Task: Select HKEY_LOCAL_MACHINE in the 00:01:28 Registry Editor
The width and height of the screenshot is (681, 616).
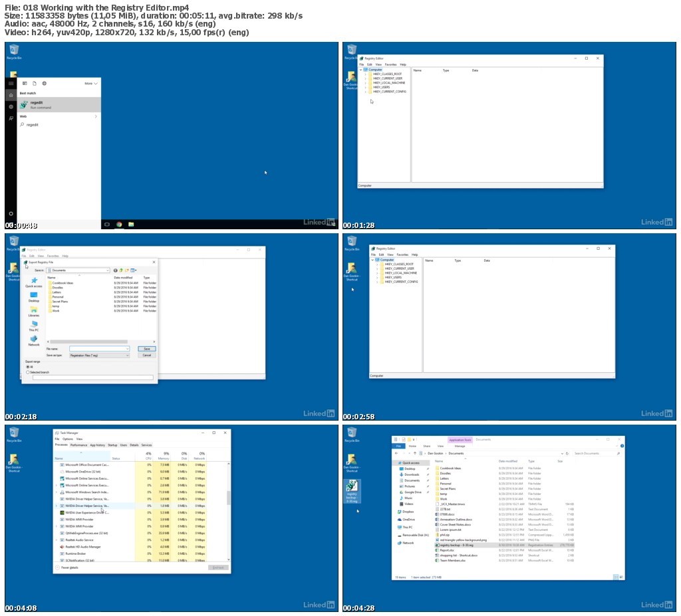Action: coord(388,83)
